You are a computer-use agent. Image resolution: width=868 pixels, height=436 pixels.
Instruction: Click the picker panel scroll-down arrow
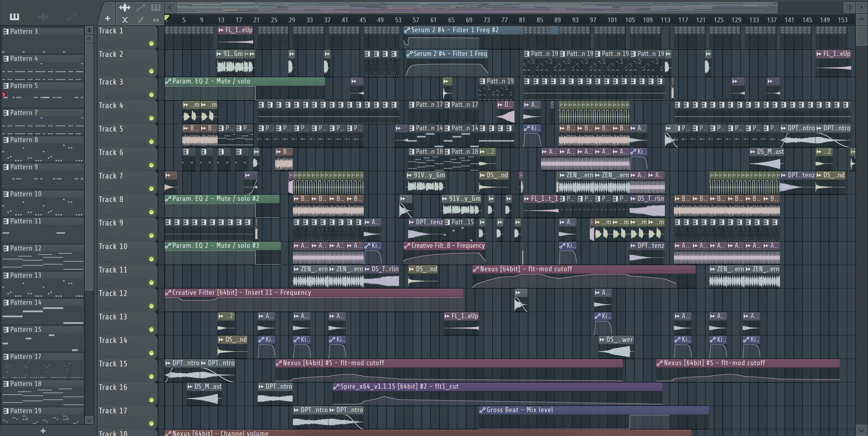(x=89, y=420)
